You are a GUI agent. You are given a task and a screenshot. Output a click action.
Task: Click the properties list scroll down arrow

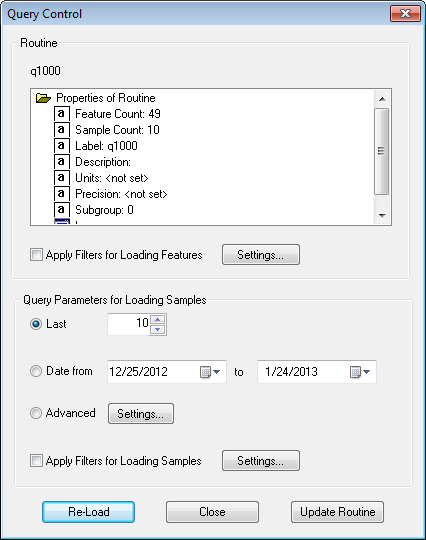(x=382, y=216)
